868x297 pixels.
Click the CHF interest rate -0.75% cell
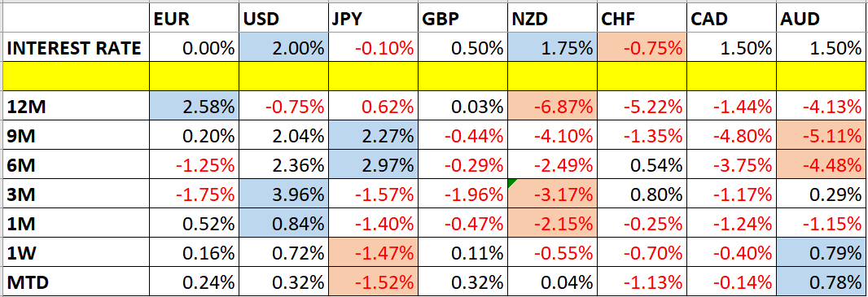[642, 47]
